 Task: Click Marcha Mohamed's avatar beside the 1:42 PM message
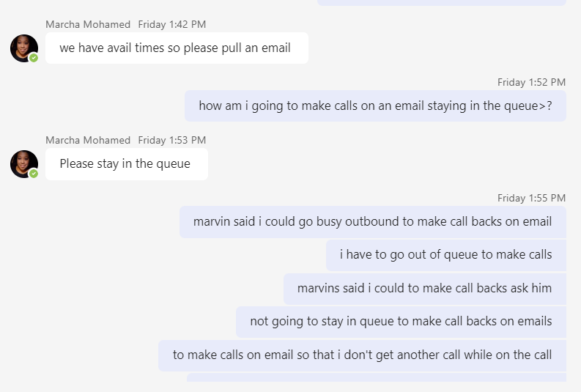pyautogui.click(x=23, y=48)
